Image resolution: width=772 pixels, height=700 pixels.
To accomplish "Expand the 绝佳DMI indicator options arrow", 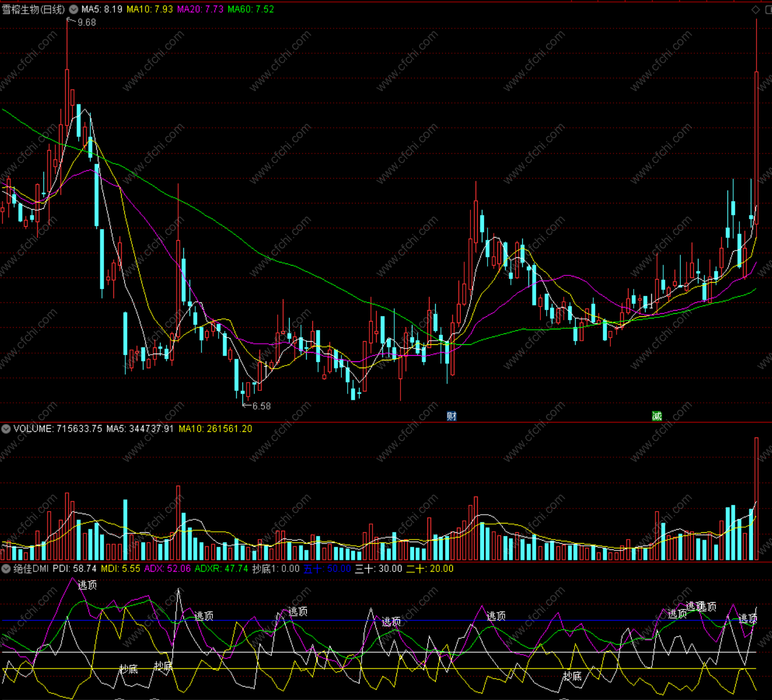I will pos(6,568).
